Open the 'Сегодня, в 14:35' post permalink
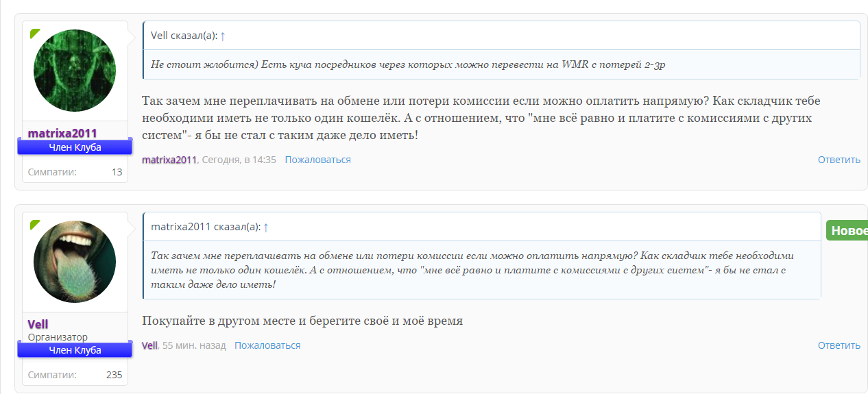This screenshot has width=868, height=394. pos(239,160)
